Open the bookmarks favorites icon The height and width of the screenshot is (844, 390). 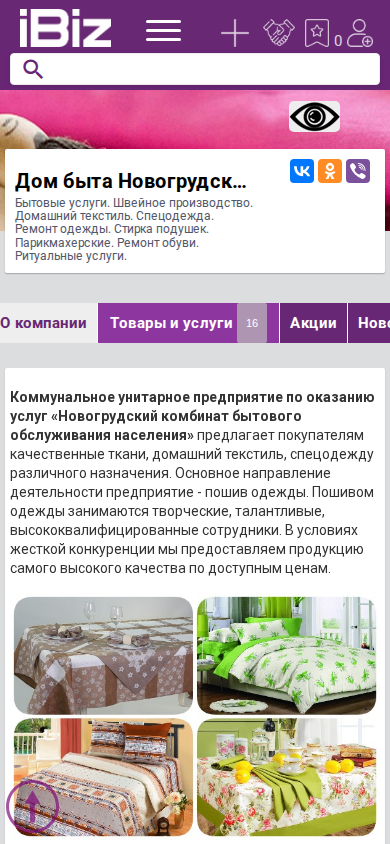tap(317, 33)
